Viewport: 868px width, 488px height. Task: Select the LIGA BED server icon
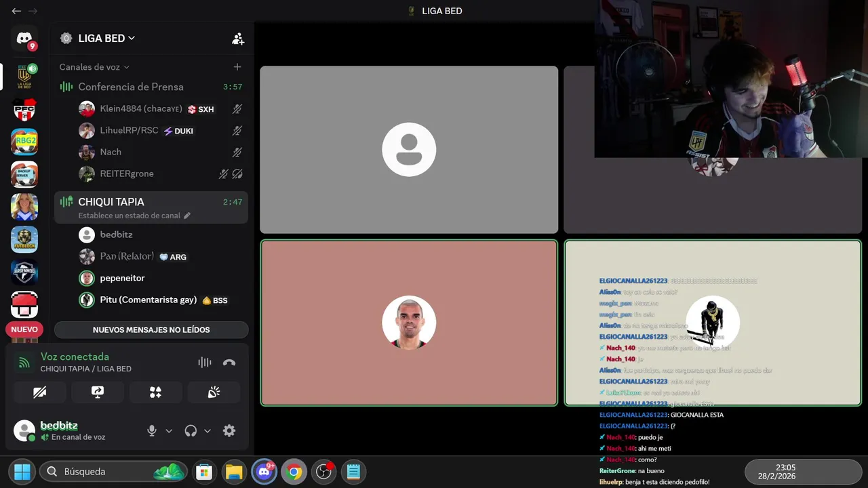click(24, 76)
